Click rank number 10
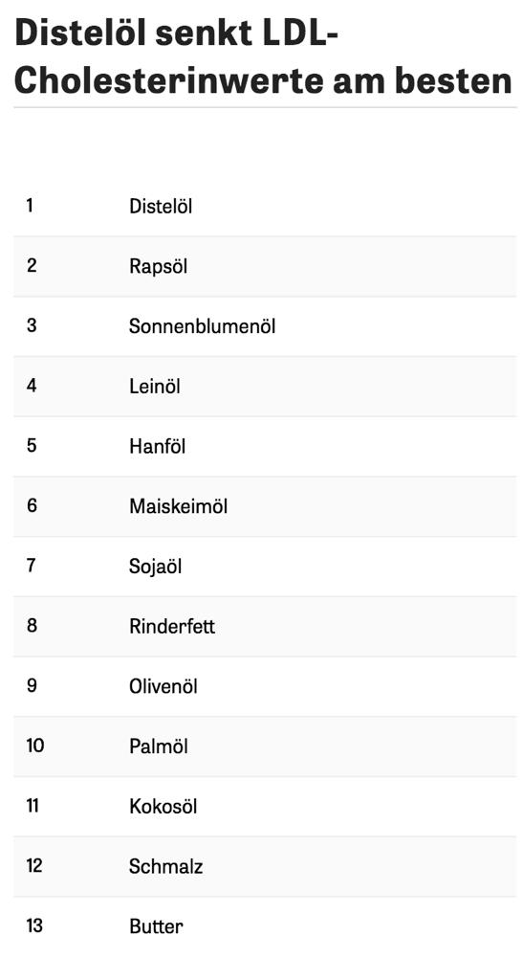This screenshot has height=980, width=523. pyautogui.click(x=35, y=746)
